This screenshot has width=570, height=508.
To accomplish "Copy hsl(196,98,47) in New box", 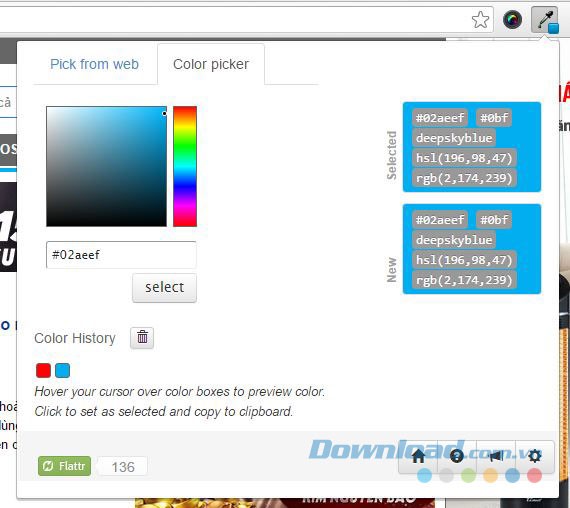I will pyautogui.click(x=464, y=260).
